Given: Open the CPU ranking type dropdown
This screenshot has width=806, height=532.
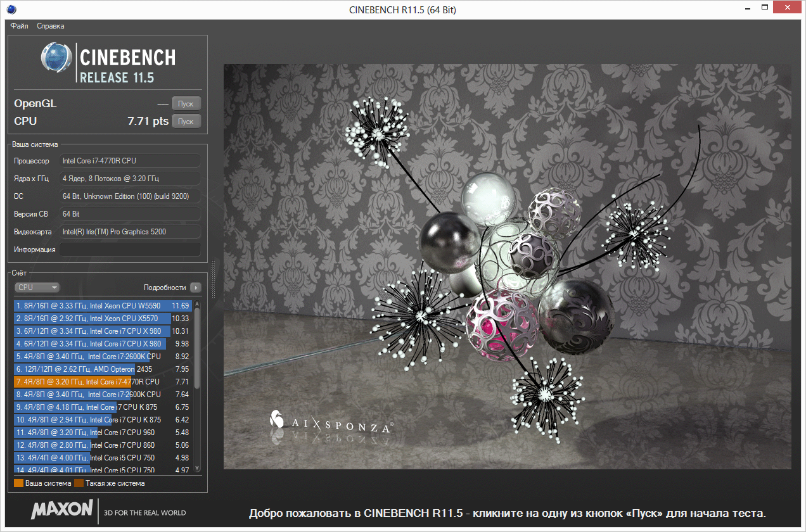Looking at the screenshot, I should [x=37, y=288].
